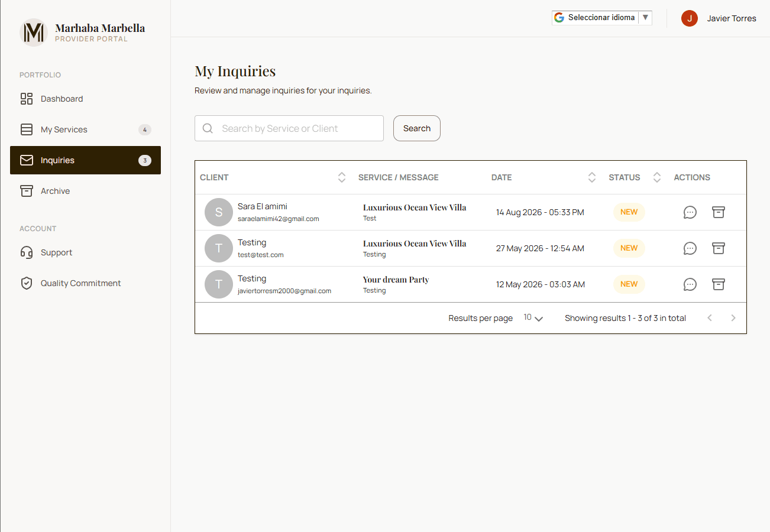Image resolution: width=770 pixels, height=532 pixels.
Task: Open the Quality Commitment page
Action: point(85,283)
